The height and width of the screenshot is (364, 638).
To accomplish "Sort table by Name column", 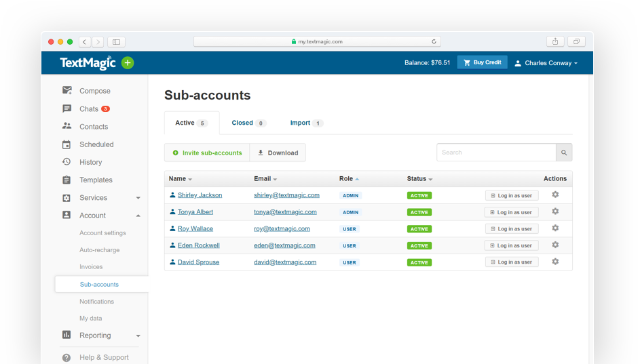I will [x=181, y=179].
